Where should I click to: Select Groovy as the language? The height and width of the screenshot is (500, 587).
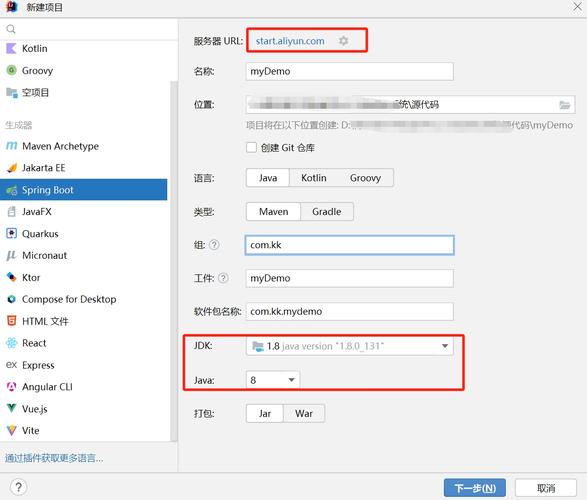coord(365,178)
